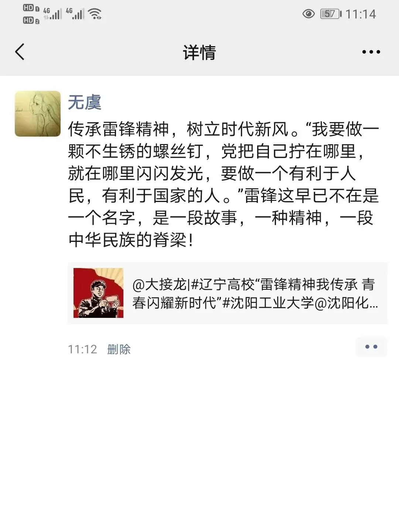Click 删除 to delete the post

click(x=119, y=349)
